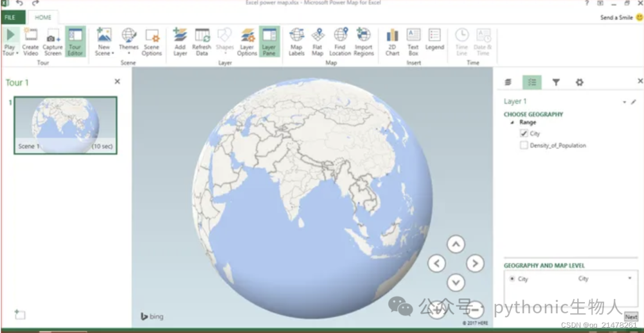Viewport: 644px width, 333px height.
Task: Open Help question mark icon
Action: tap(587, 4)
